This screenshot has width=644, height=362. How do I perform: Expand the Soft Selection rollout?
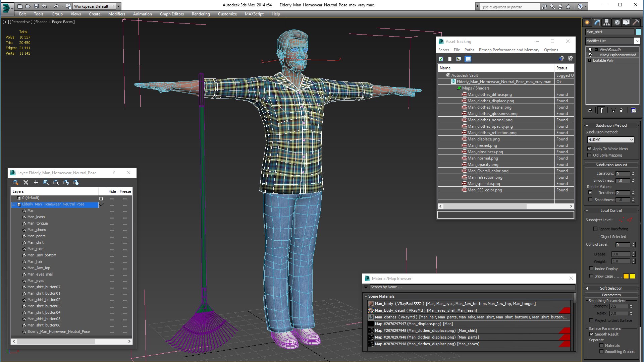pyautogui.click(x=611, y=288)
